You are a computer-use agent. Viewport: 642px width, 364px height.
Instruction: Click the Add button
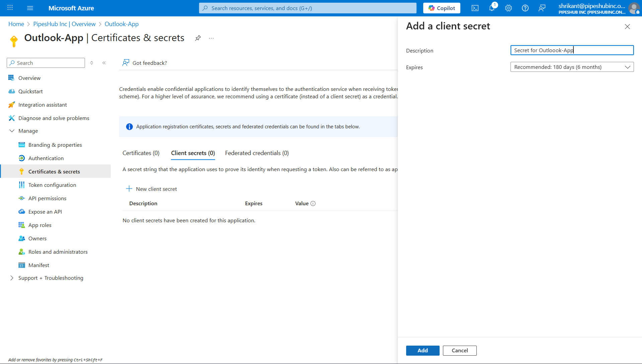[x=422, y=350]
